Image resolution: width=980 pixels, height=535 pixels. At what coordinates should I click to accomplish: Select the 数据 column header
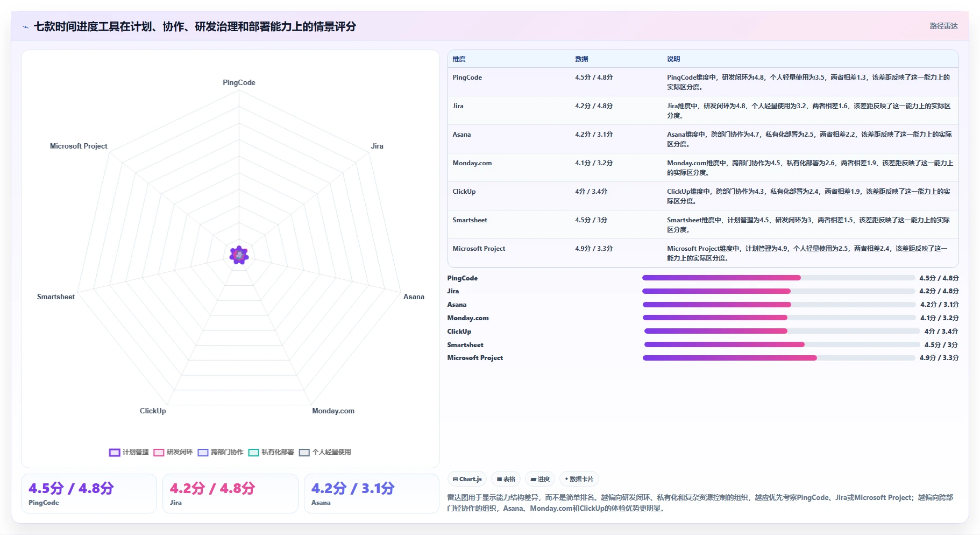click(581, 59)
